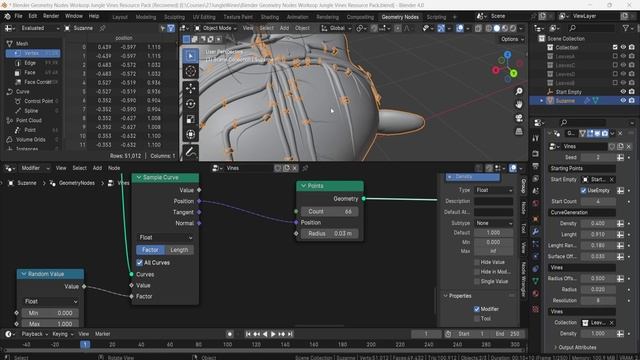
Task: Open the Global transform orientation dropdown
Action: [337, 28]
